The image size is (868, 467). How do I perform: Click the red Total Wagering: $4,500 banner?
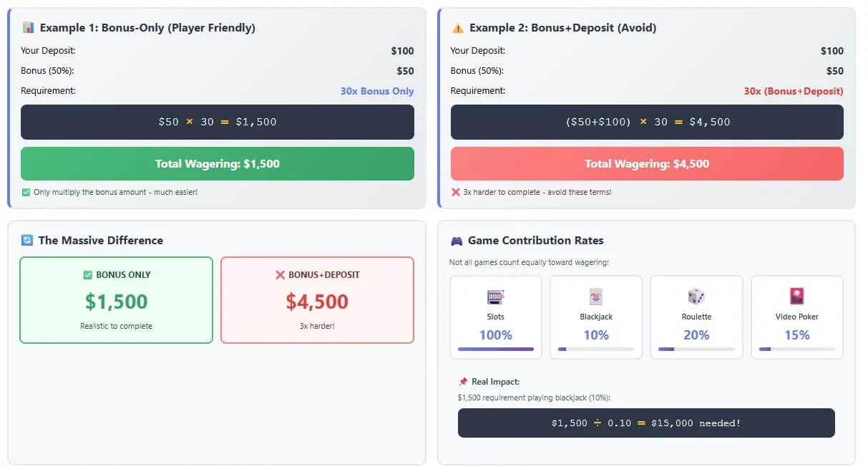(x=647, y=164)
